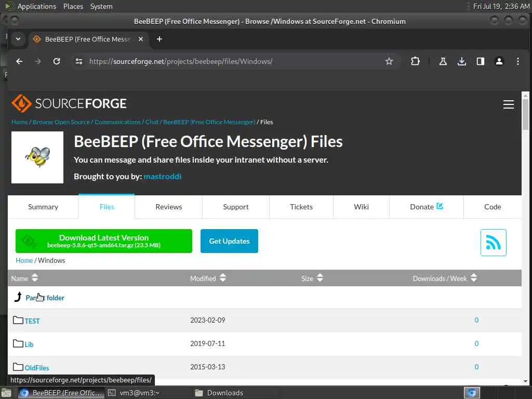Open Chromium three-dot menu

518,61
